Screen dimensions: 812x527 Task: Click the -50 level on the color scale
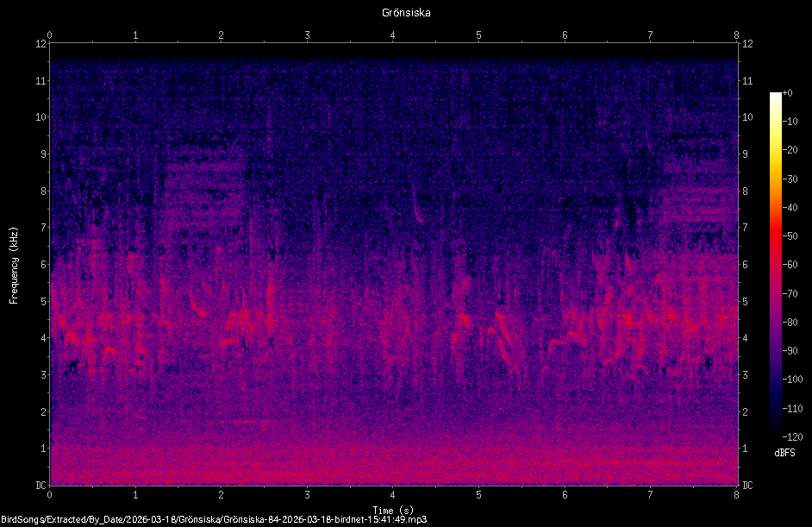coord(790,235)
